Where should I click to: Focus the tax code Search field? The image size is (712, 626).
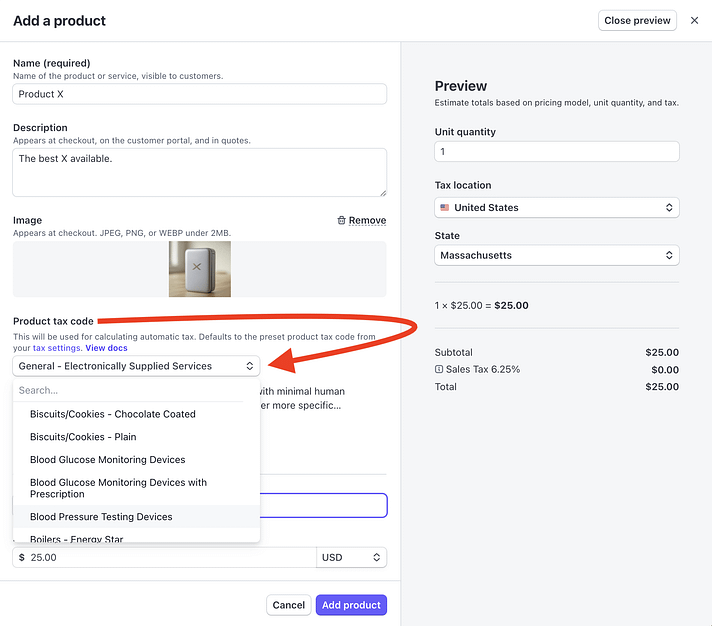click(x=130, y=391)
